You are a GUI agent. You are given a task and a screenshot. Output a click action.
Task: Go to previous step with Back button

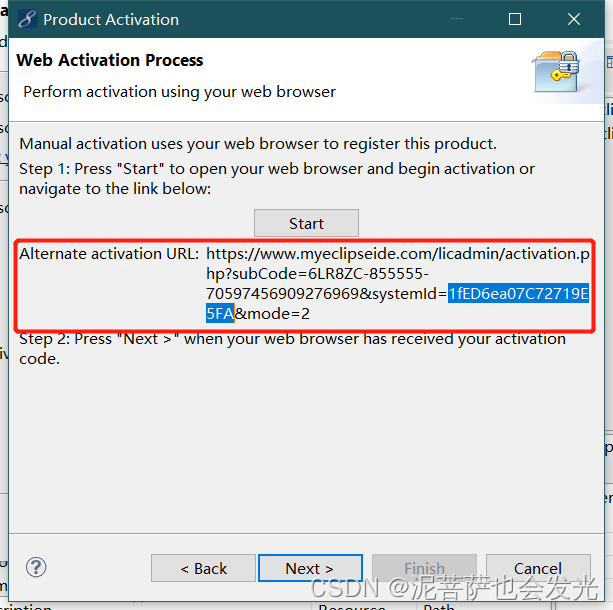click(x=203, y=568)
